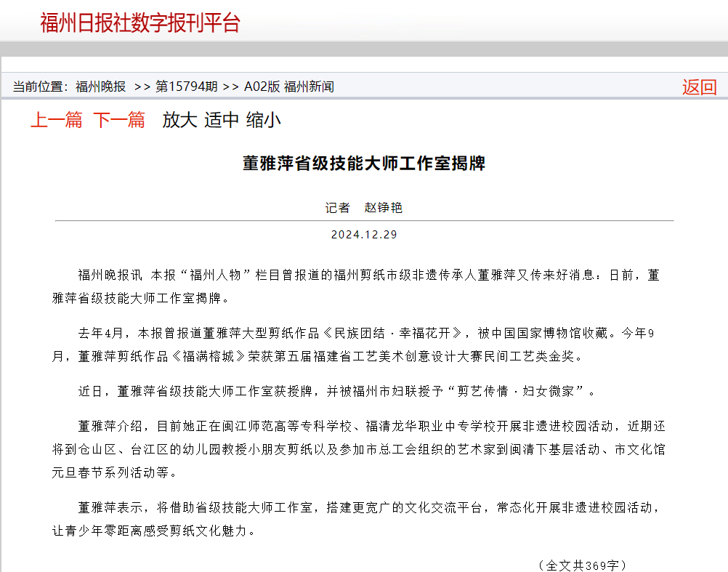
Task: Open the previous article via 上一篇
Action: coord(57,120)
